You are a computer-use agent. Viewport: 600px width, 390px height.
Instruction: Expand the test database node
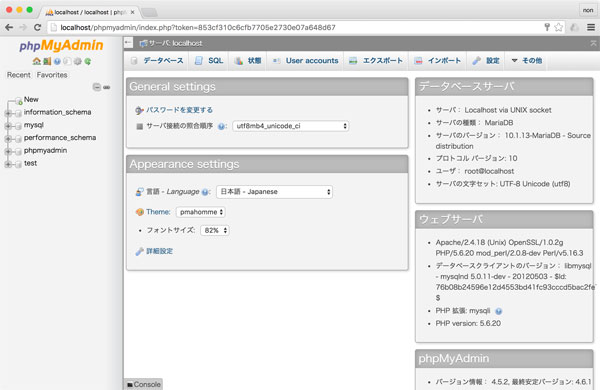8,164
